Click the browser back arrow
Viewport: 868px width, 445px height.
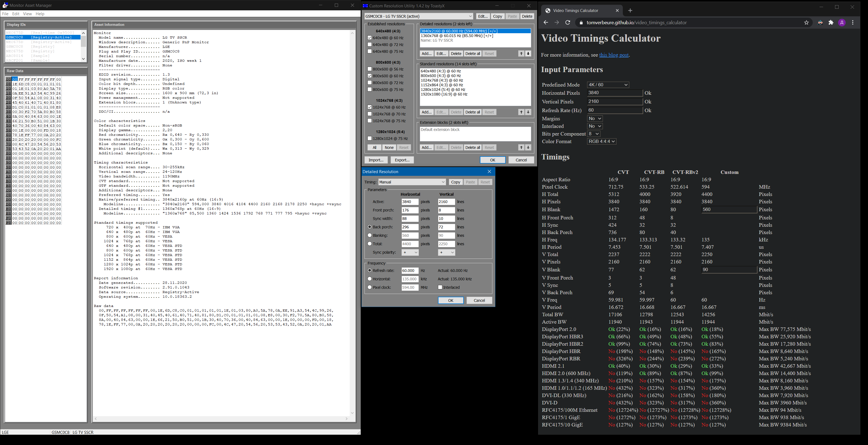click(x=546, y=23)
